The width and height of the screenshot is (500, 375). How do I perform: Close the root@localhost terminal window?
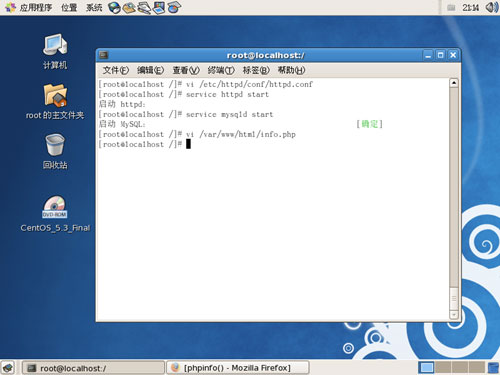(453, 55)
